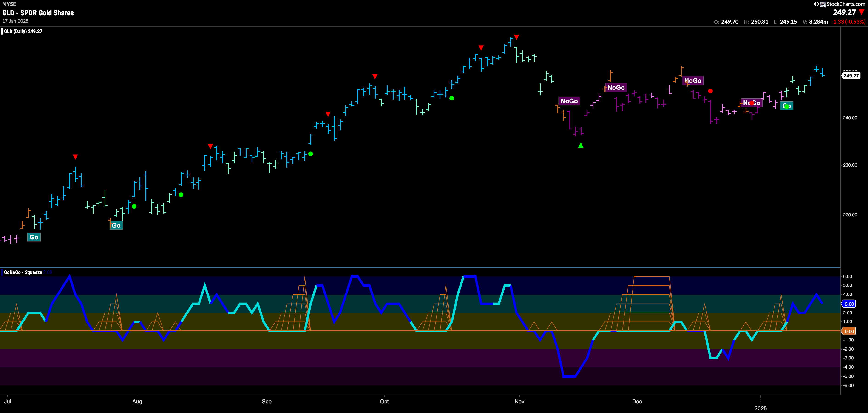This screenshot has height=413, width=868.
Task: Click the -2.00 oscillator axis label
Action: point(848,349)
